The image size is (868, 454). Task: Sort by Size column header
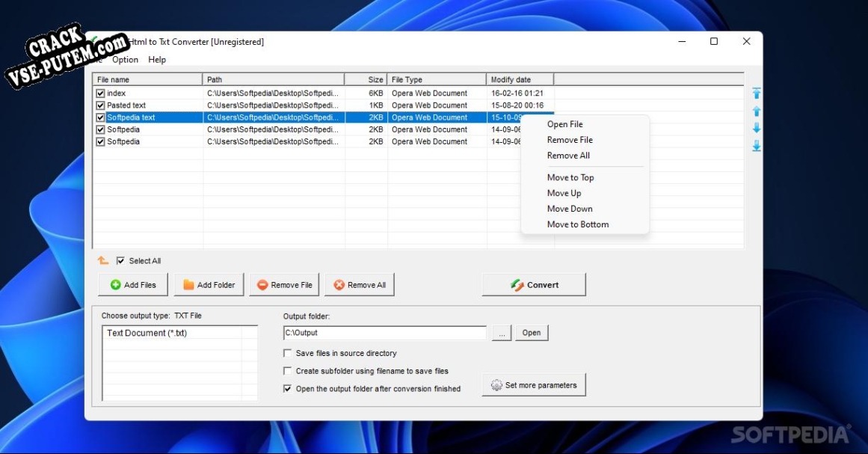tap(366, 79)
